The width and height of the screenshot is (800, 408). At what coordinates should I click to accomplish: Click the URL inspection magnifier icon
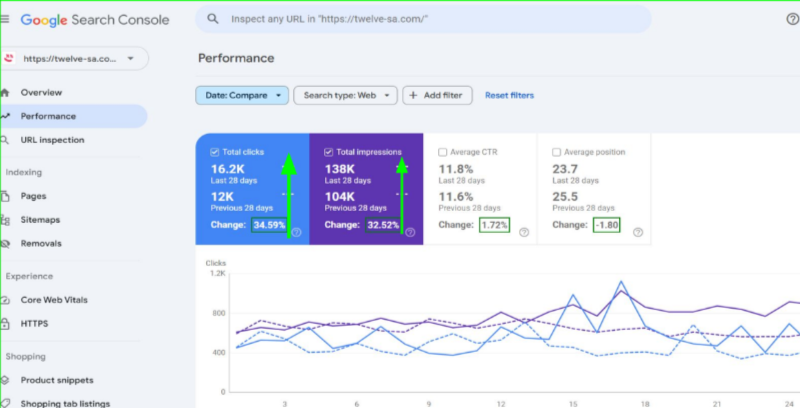5,140
